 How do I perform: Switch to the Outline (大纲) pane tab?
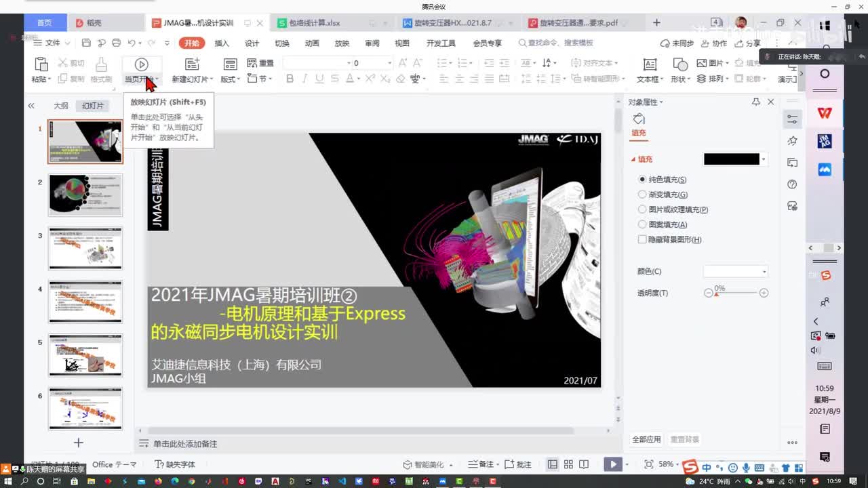click(61, 106)
